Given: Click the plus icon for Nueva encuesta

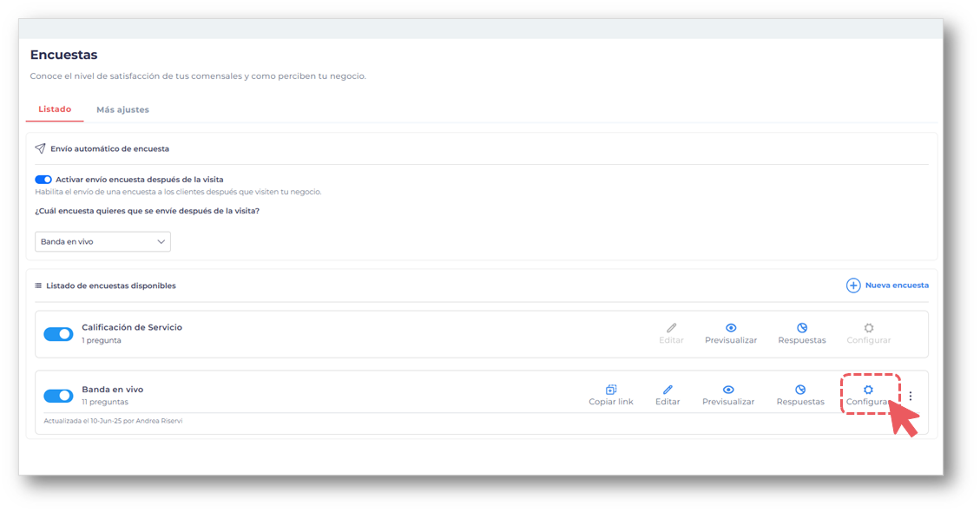Looking at the screenshot, I should click(x=853, y=286).
